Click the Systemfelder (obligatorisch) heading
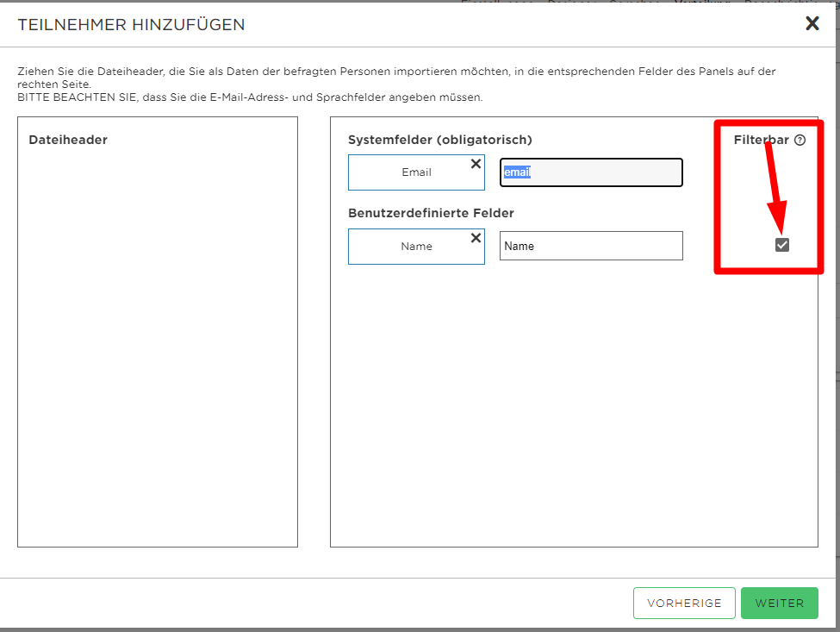Image resolution: width=840 pixels, height=632 pixels. [440, 140]
